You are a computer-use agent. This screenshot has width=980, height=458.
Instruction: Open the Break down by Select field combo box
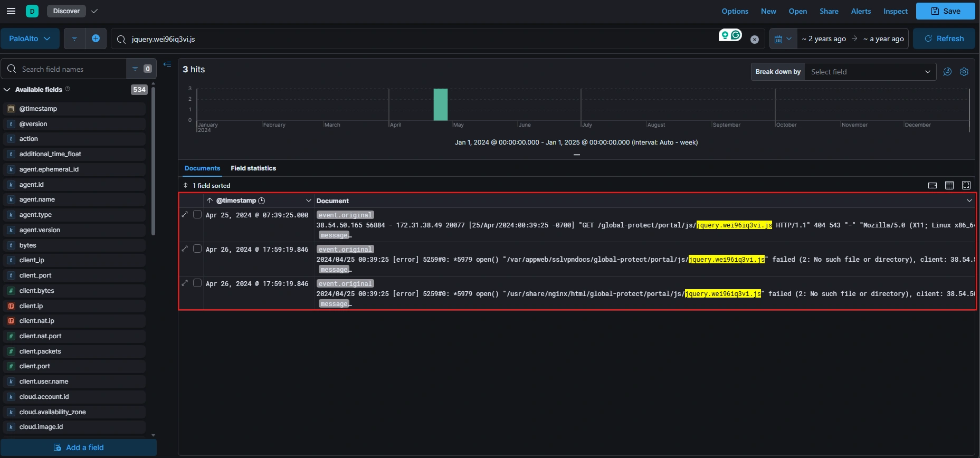click(870, 72)
